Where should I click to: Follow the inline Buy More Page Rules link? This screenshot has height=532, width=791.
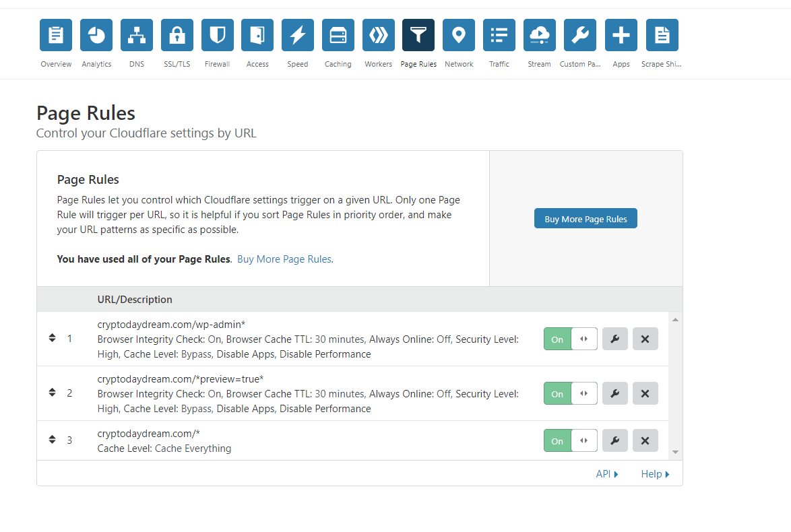pos(284,259)
